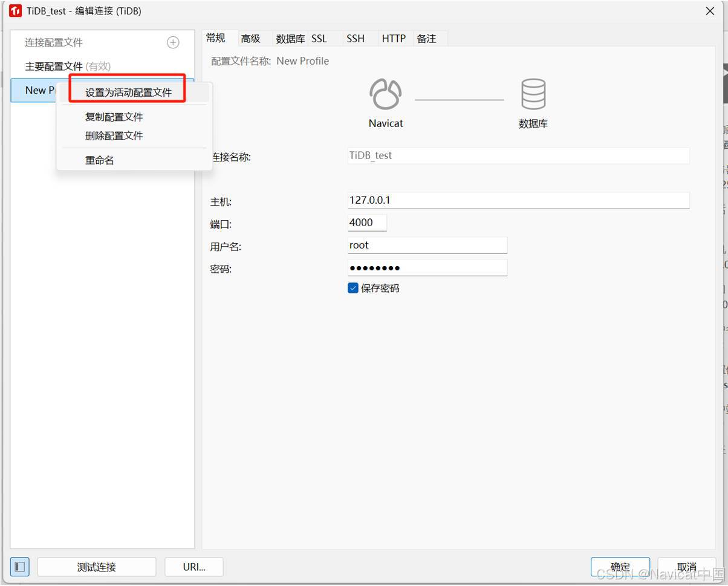The image size is (728, 586).
Task: Click the 测试连接 button
Action: 97,567
